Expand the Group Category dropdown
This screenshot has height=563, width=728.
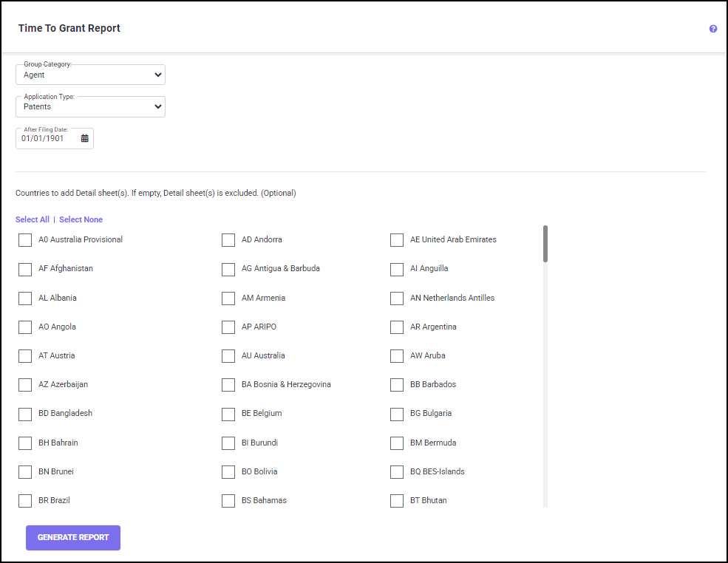[90, 75]
